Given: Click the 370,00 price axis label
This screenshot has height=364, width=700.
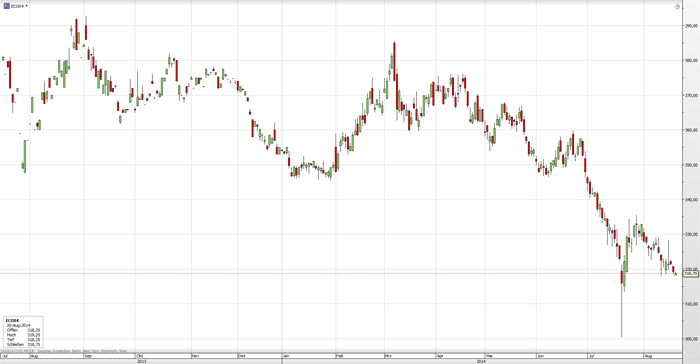Looking at the screenshot, I should click(x=691, y=96).
